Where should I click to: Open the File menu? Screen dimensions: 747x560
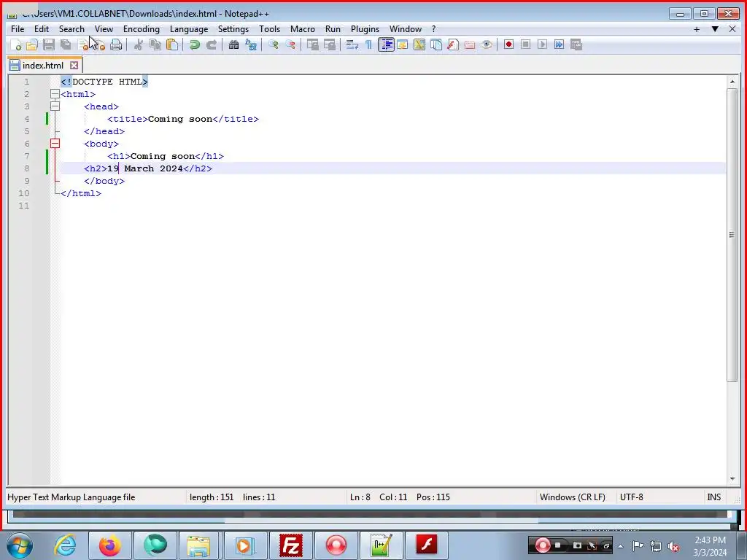(x=18, y=29)
